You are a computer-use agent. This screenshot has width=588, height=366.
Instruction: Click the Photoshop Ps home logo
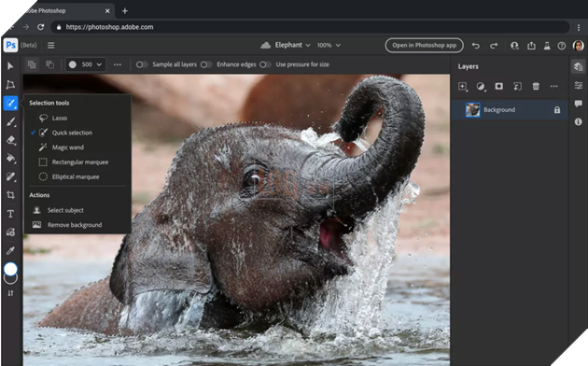click(11, 45)
